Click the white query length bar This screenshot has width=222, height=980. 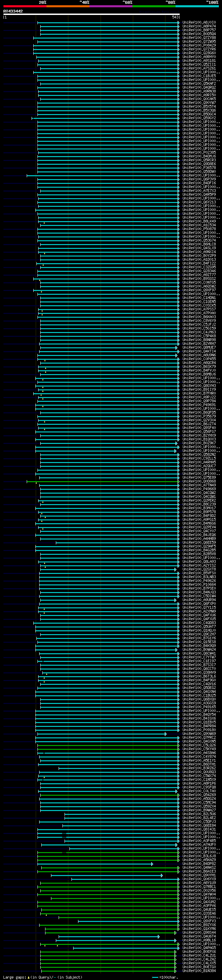92,14
